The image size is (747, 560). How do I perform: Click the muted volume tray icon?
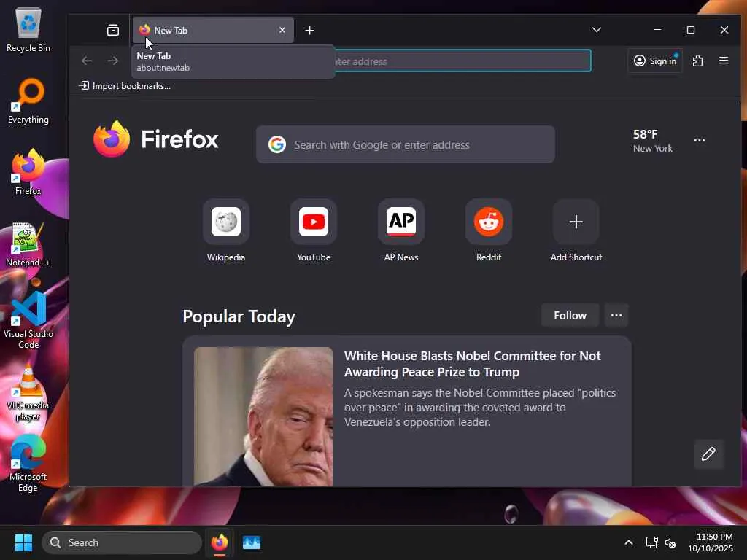pyautogui.click(x=670, y=542)
